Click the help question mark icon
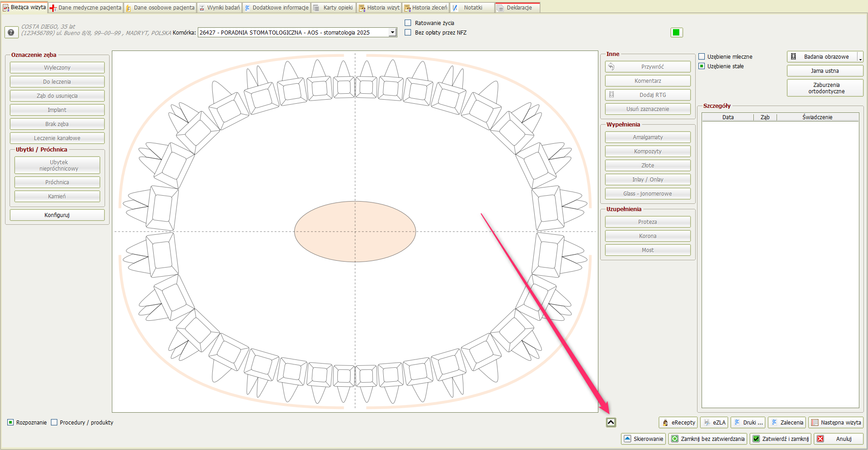Screen dimensions: 868x450 click(11, 32)
